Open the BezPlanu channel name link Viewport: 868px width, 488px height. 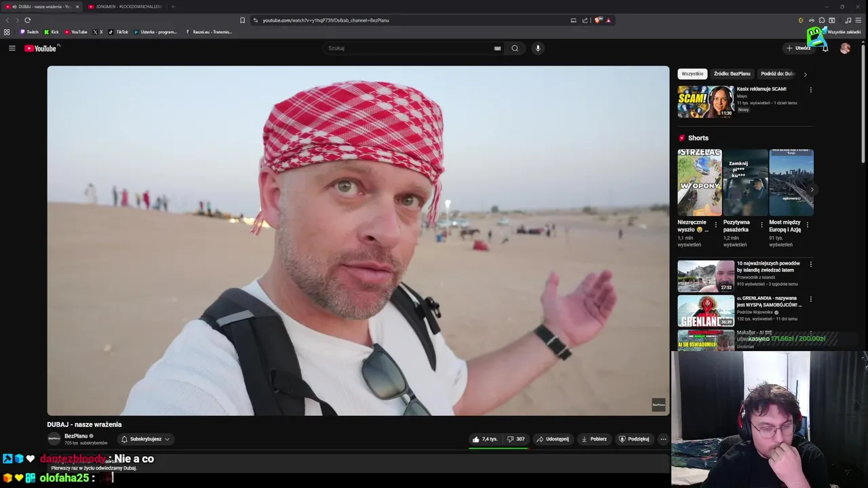(x=76, y=436)
